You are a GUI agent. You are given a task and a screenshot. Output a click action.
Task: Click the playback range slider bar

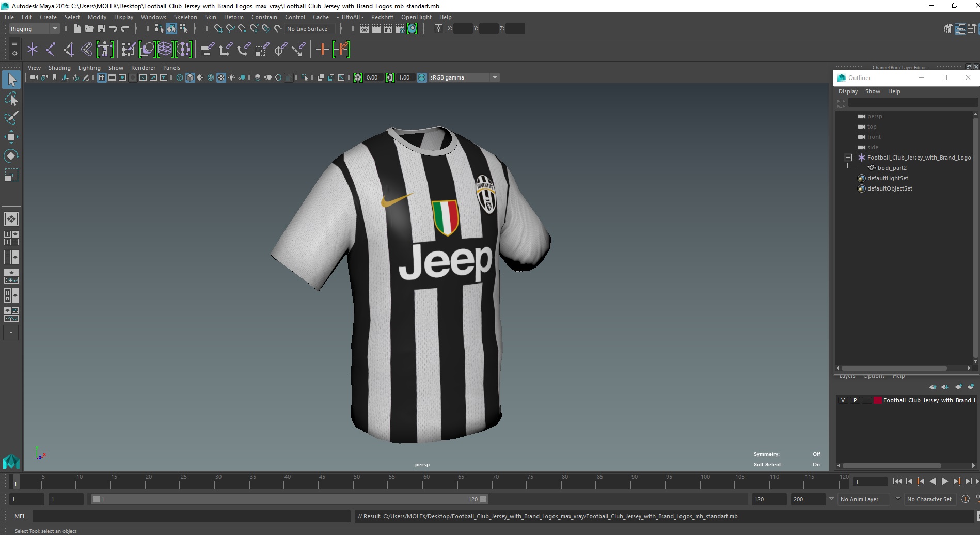pos(289,499)
